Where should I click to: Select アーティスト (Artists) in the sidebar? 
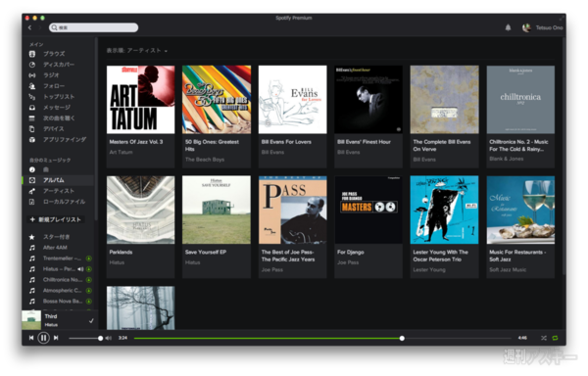point(58,191)
